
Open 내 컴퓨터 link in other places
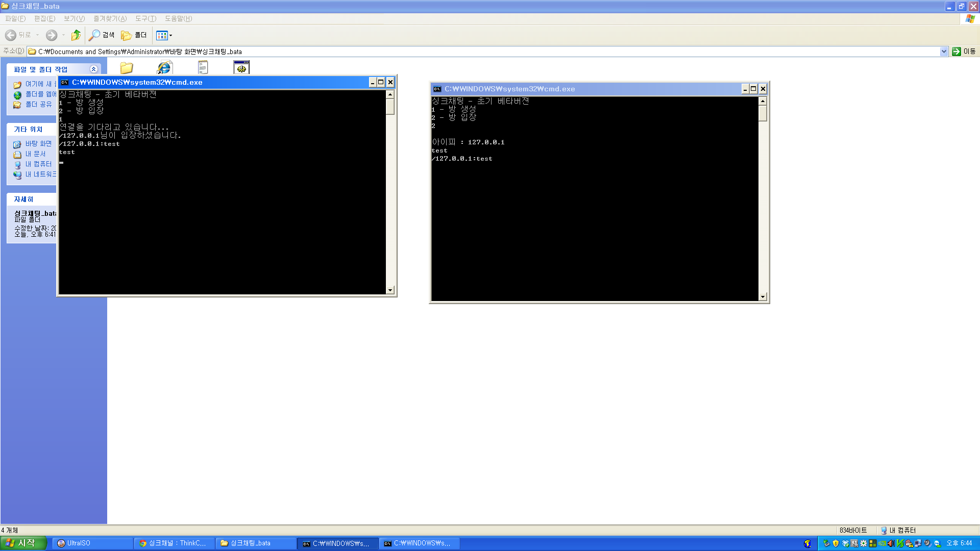click(38, 164)
